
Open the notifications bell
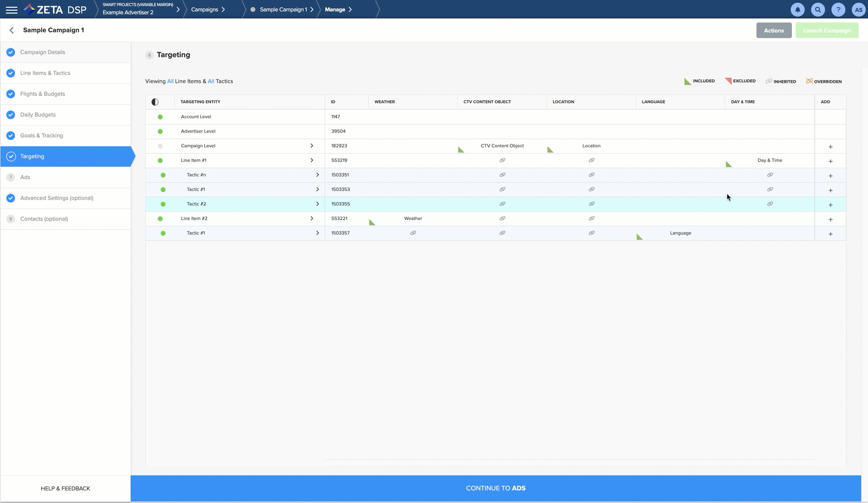coord(797,10)
